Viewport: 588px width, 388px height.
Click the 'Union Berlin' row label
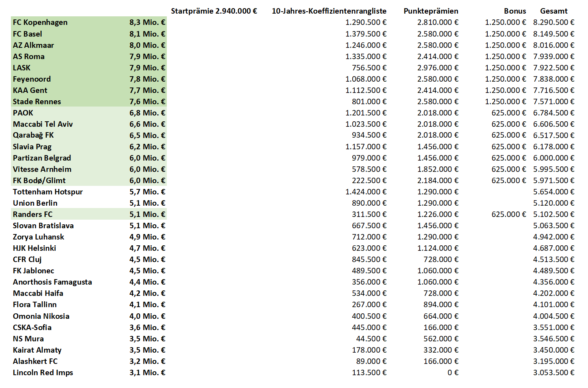[x=35, y=203]
